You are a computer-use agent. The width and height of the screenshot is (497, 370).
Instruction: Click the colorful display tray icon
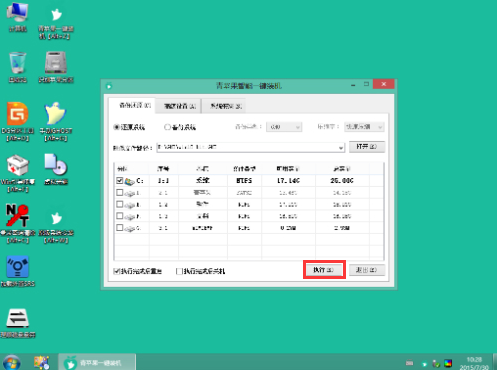coord(448,363)
